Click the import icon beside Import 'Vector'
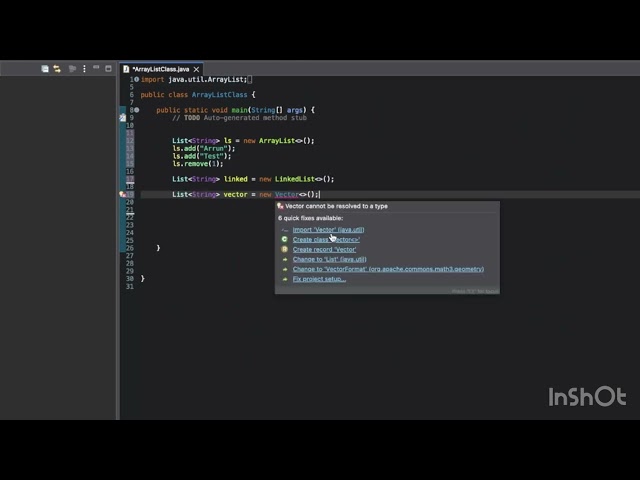This screenshot has width=640, height=480. tap(284, 230)
